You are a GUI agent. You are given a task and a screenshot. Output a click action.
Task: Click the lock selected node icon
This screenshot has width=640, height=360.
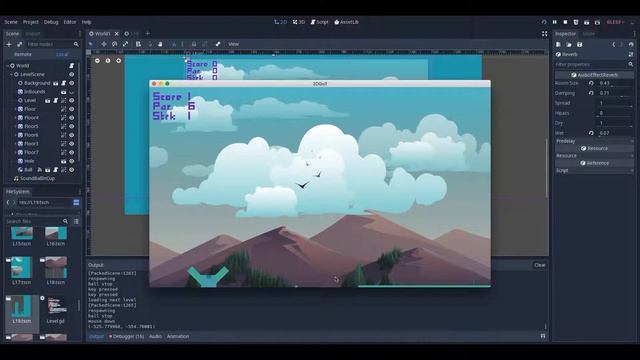pyautogui.click(x=194, y=44)
